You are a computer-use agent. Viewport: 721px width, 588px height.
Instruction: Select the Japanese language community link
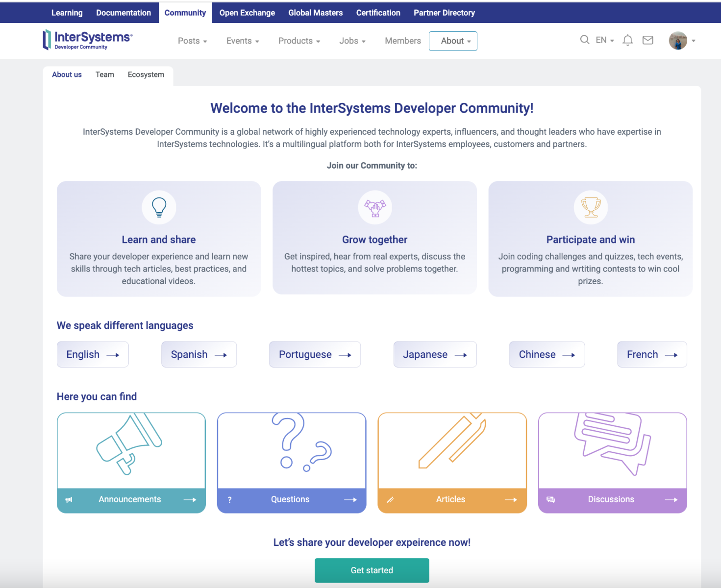435,354
